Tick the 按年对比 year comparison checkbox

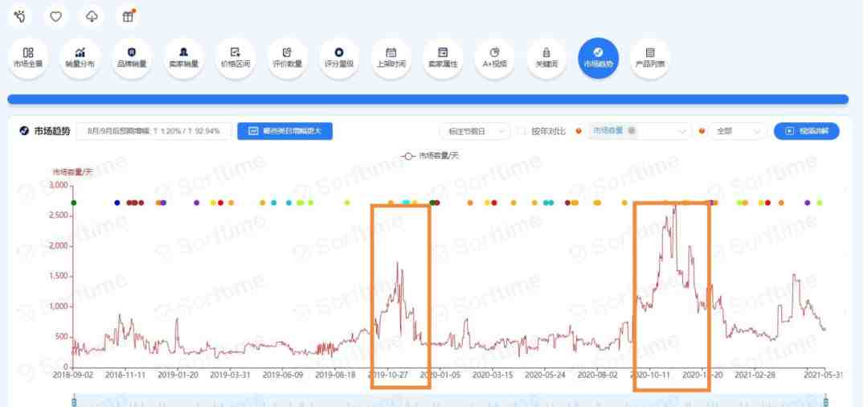(522, 131)
